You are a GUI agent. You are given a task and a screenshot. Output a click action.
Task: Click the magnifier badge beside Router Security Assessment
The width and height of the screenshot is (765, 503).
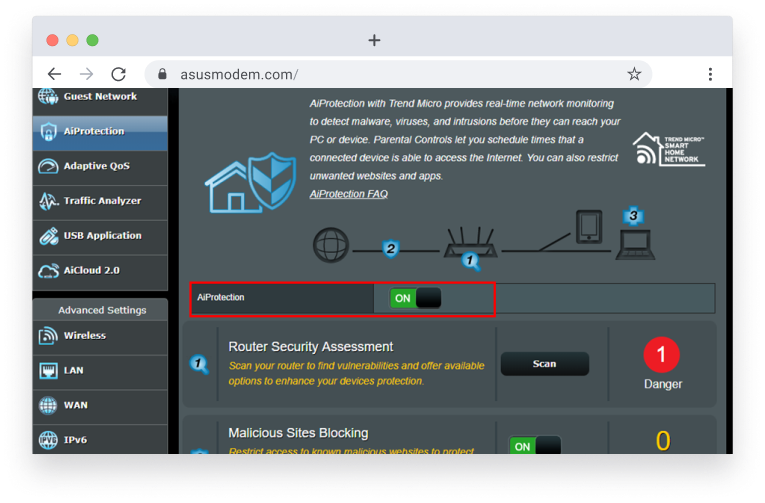point(199,364)
